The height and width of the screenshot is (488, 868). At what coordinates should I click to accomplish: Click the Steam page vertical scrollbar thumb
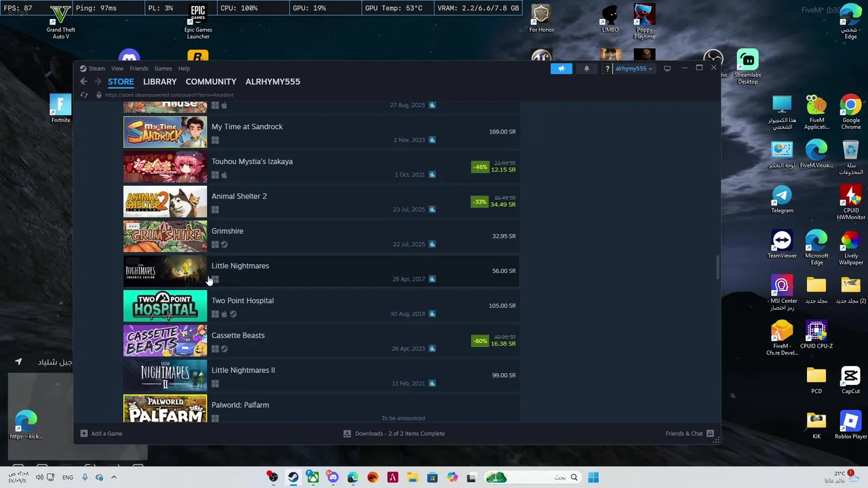pyautogui.click(x=717, y=267)
